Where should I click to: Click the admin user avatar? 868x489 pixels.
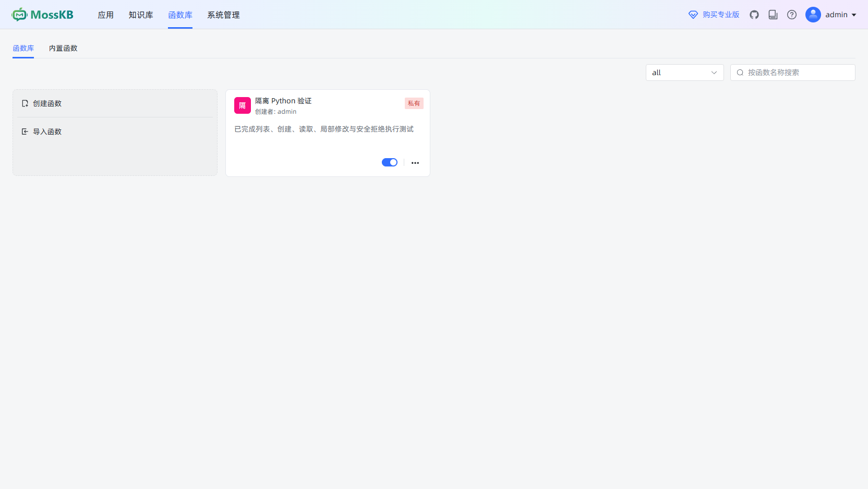tap(813, 15)
